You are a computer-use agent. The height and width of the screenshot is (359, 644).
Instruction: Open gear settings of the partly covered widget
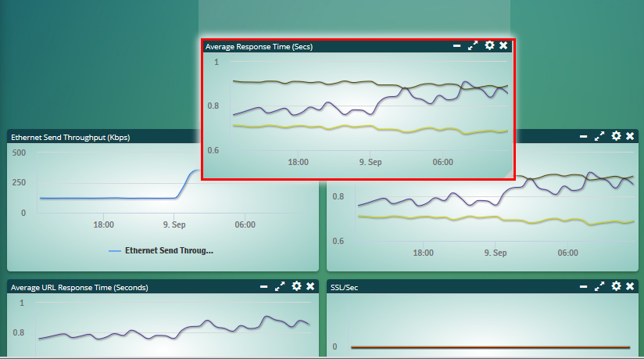[x=616, y=136]
